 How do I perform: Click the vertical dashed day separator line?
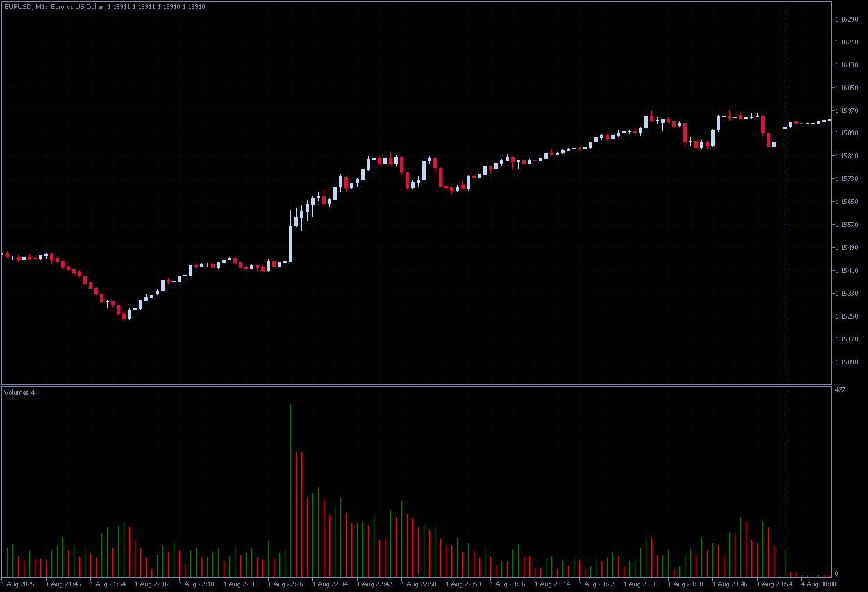(785, 208)
